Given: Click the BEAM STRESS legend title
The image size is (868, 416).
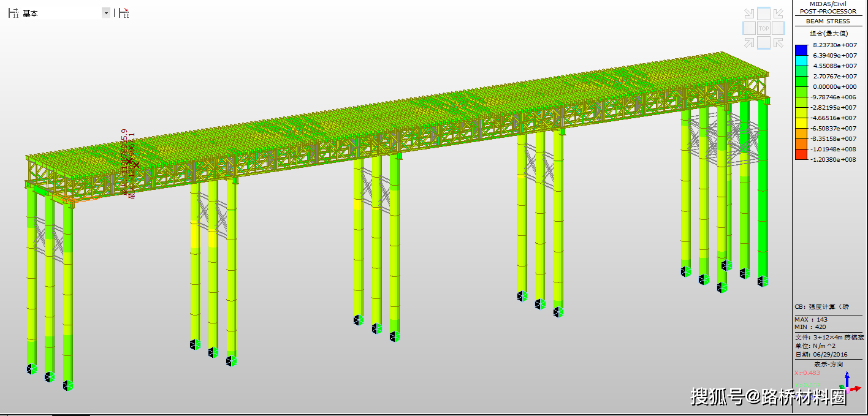Looking at the screenshot, I should coord(828,21).
